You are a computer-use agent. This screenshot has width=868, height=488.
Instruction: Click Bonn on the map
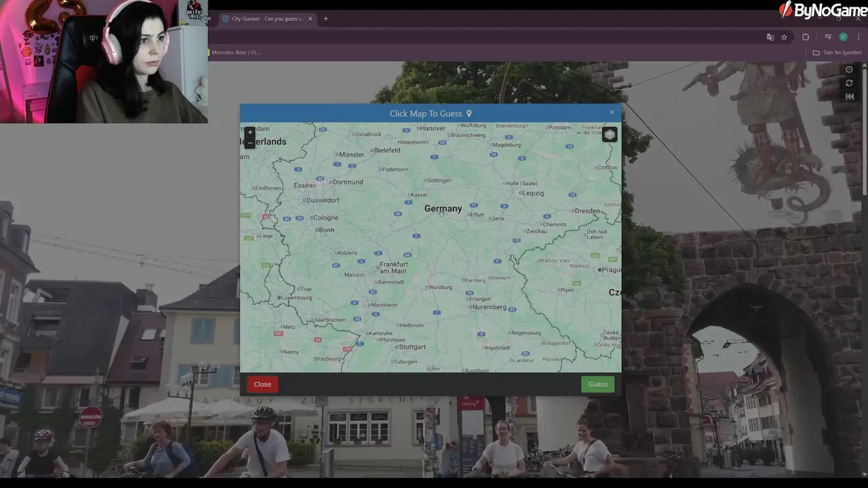pos(325,230)
